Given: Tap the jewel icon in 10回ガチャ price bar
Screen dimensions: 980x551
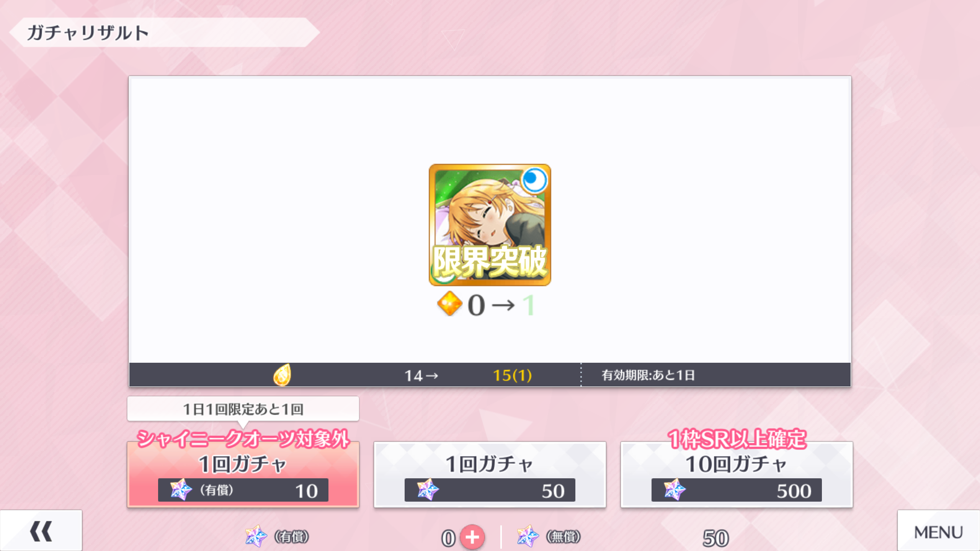Looking at the screenshot, I should coord(675,489).
